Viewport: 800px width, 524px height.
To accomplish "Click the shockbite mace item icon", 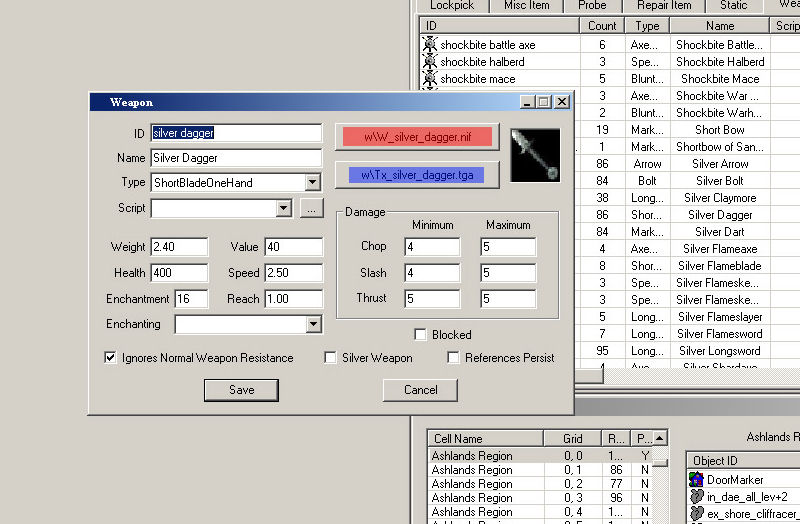I will (430, 79).
